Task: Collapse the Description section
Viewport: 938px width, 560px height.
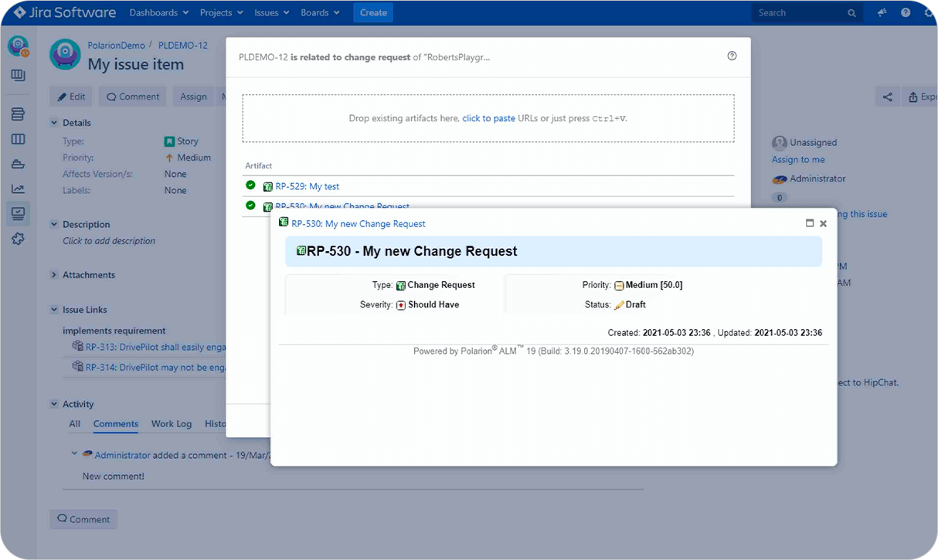Action: coord(54,225)
